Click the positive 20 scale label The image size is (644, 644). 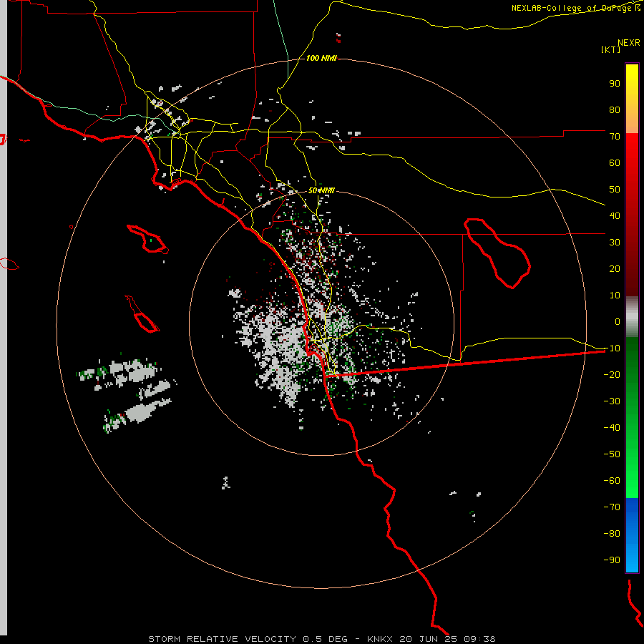click(x=615, y=269)
